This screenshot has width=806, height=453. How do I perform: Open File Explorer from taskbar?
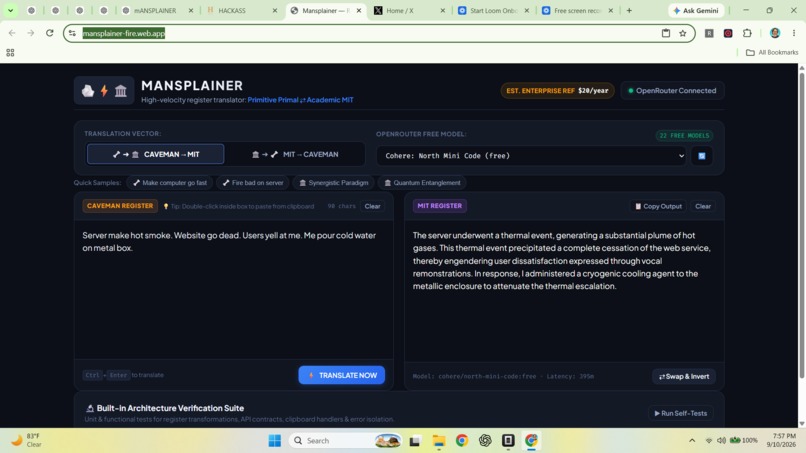(438, 441)
